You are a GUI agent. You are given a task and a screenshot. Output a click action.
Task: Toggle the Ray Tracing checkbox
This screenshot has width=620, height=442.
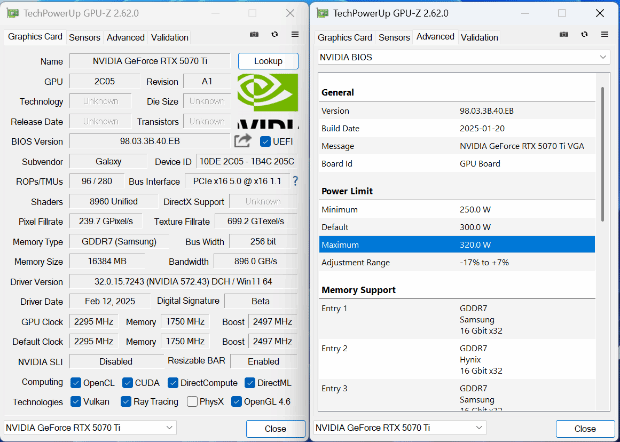(x=126, y=402)
